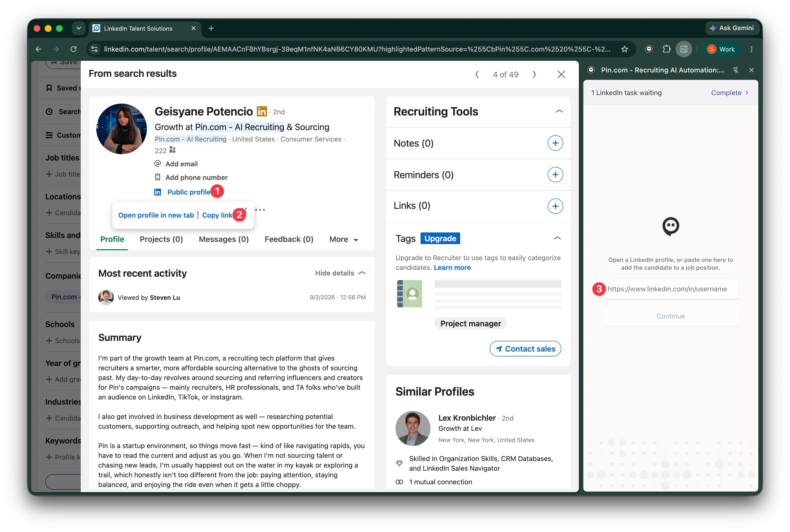Open the three-dot more actions menu
Screen dimensions: 790x532
click(x=260, y=210)
